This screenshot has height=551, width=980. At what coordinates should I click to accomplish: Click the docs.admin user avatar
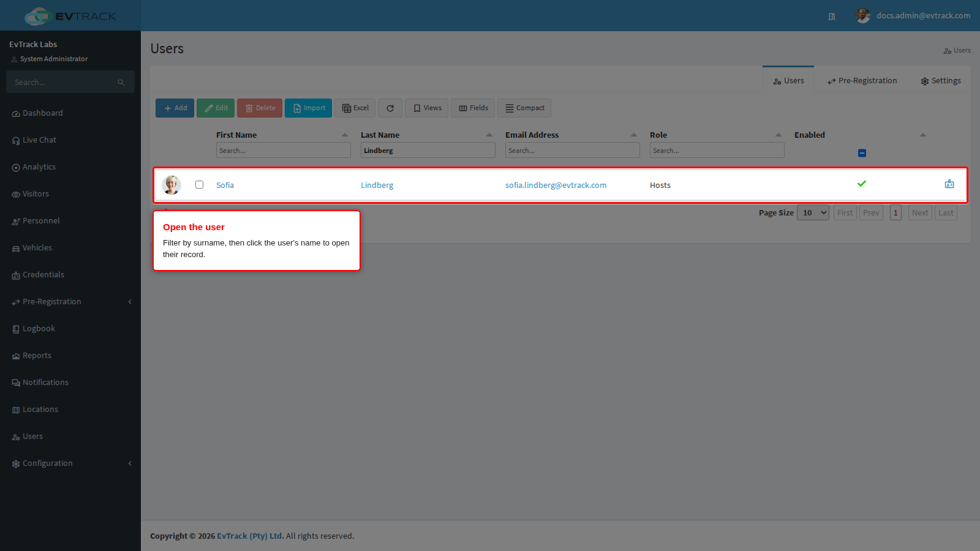(863, 16)
